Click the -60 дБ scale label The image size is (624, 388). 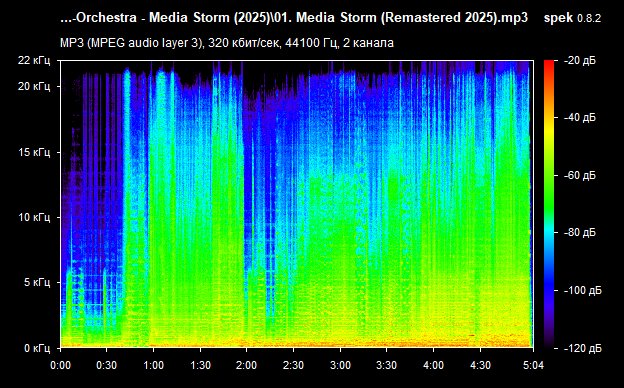[580, 175]
